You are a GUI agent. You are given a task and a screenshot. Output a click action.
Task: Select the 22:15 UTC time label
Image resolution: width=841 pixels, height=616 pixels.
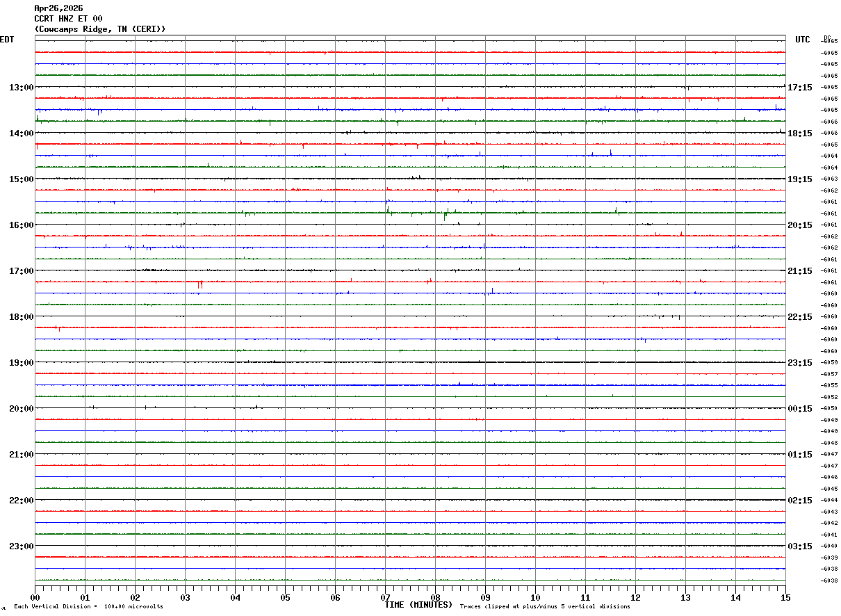point(800,316)
